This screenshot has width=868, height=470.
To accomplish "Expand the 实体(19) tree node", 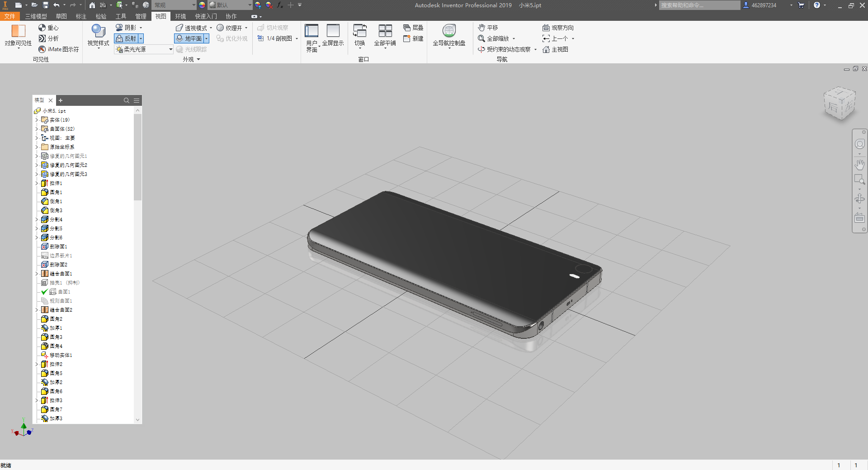I will pyautogui.click(x=37, y=120).
